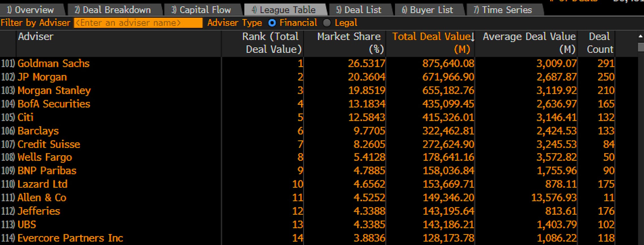Click Allen & Co average deal value 13,576.93

point(554,198)
